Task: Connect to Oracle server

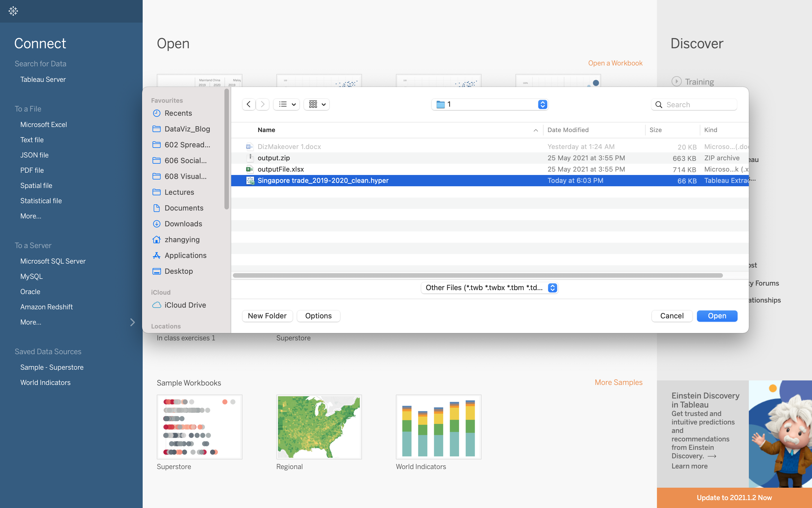Action: coord(30,292)
